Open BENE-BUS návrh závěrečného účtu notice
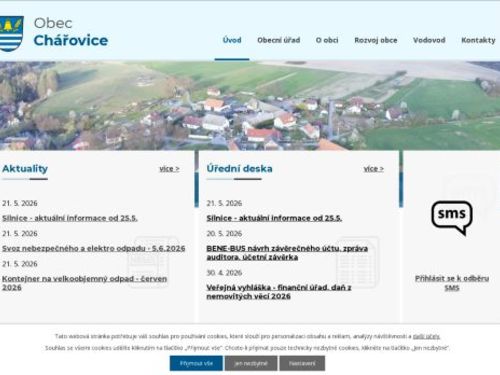This screenshot has width=500, height=375. (x=287, y=253)
